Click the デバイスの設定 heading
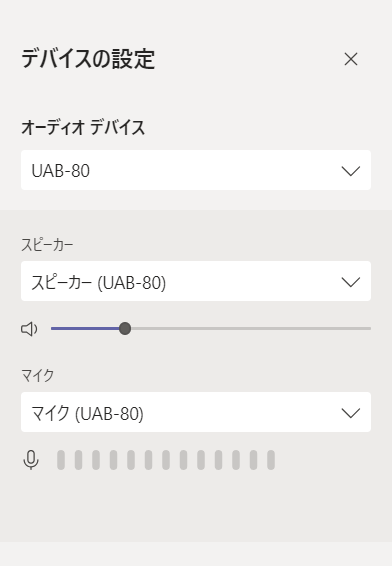This screenshot has width=392, height=566. (88, 59)
